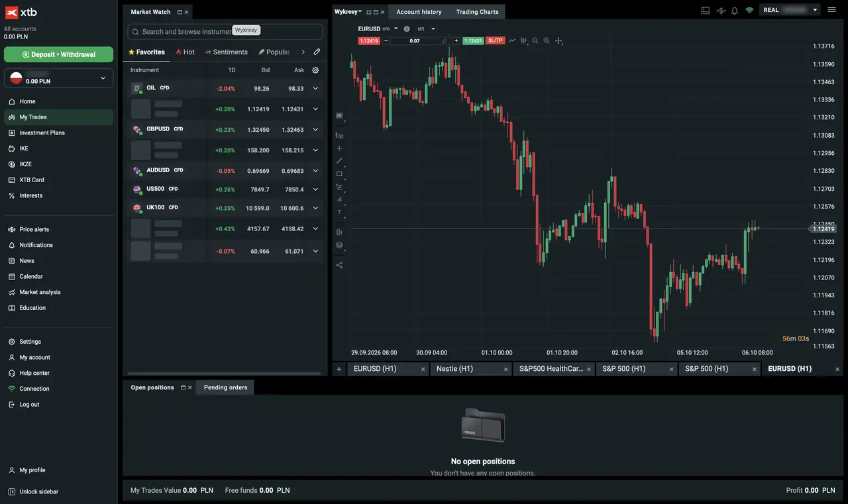Edit favorites list with pencil icon

point(317,52)
